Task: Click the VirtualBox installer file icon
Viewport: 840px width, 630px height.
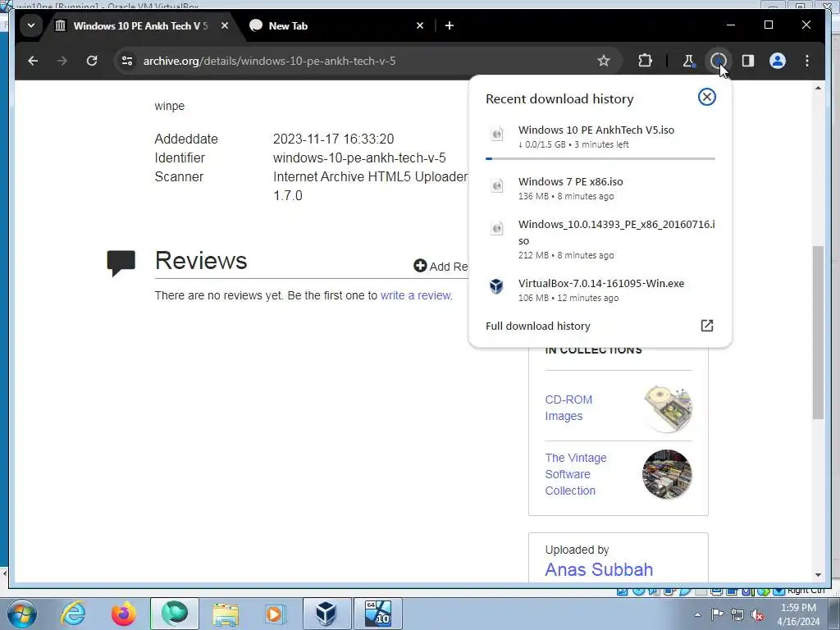Action: pyautogui.click(x=496, y=286)
